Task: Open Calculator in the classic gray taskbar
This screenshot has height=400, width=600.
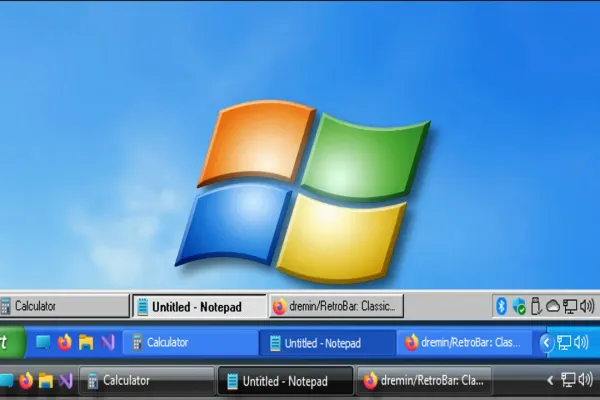Action: (x=64, y=306)
